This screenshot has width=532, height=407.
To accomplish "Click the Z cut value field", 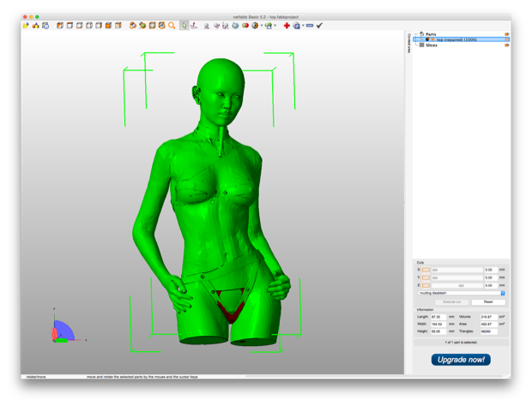I will point(491,285).
